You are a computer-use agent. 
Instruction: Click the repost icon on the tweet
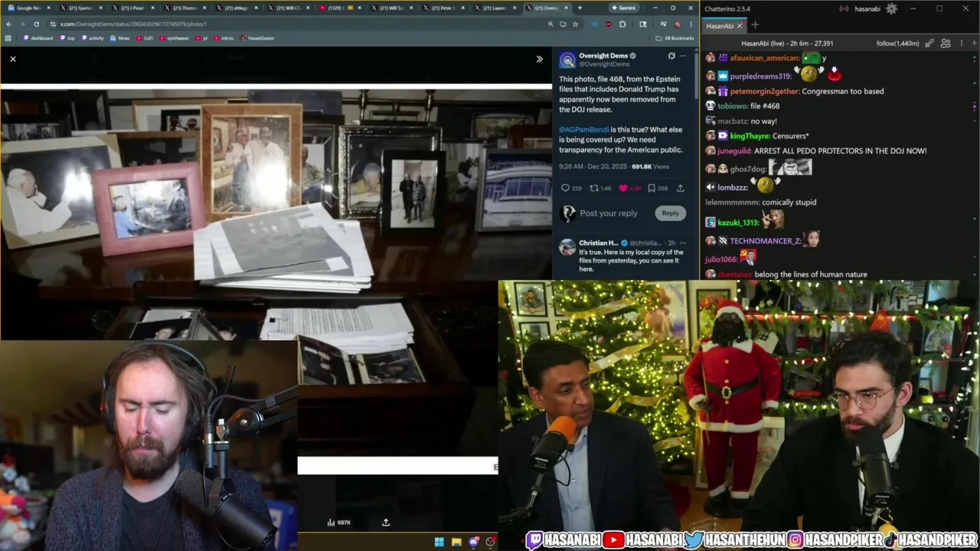[x=593, y=187]
